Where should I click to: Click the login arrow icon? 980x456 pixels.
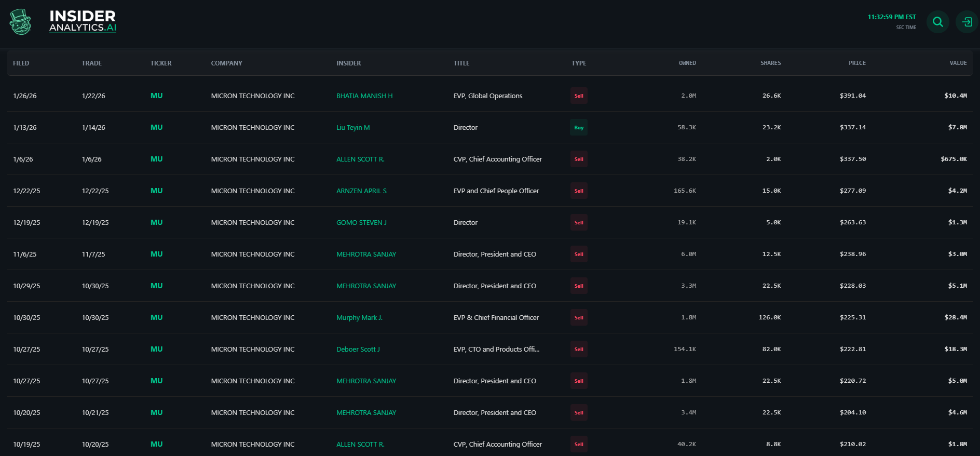tap(967, 22)
